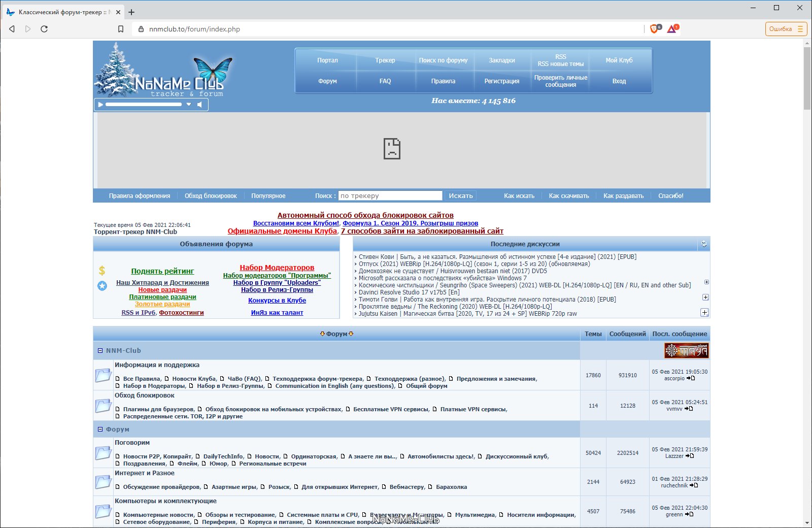
Task: Click the audio player progress bar
Action: coord(143,105)
